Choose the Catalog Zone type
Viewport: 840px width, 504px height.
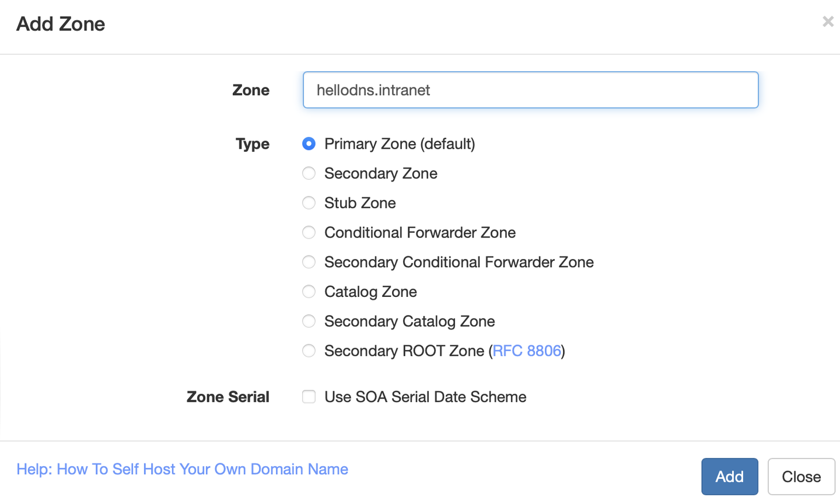(x=309, y=292)
